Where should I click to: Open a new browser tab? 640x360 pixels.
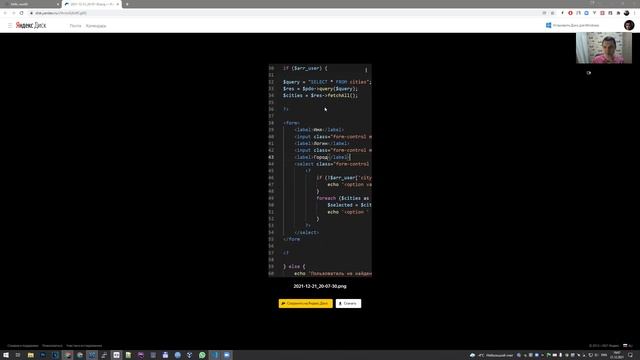pos(127,4)
